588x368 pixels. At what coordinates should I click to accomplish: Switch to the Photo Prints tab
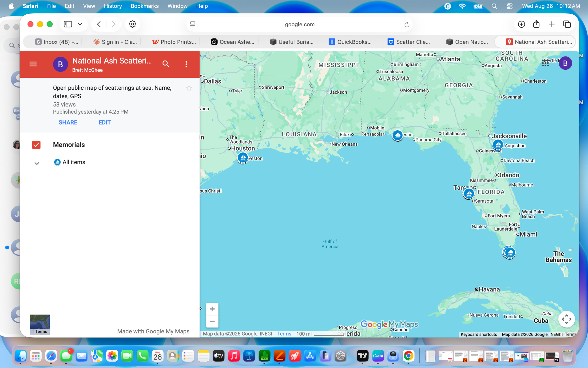coord(174,42)
